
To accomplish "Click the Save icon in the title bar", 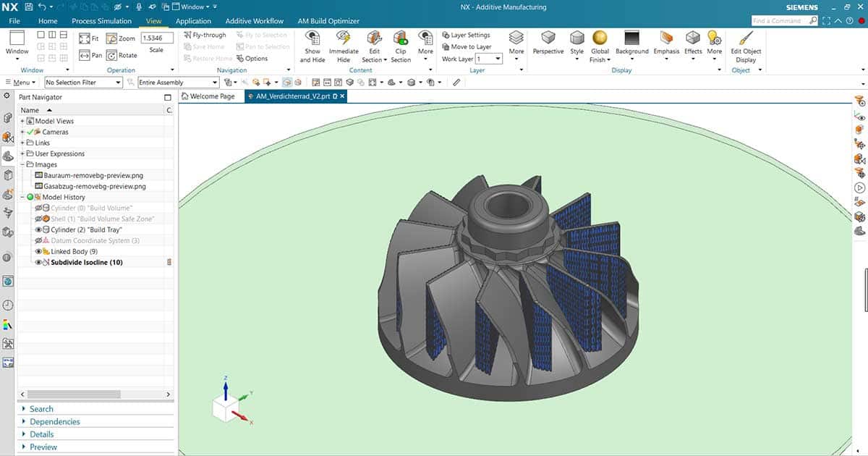I will click(x=28, y=7).
